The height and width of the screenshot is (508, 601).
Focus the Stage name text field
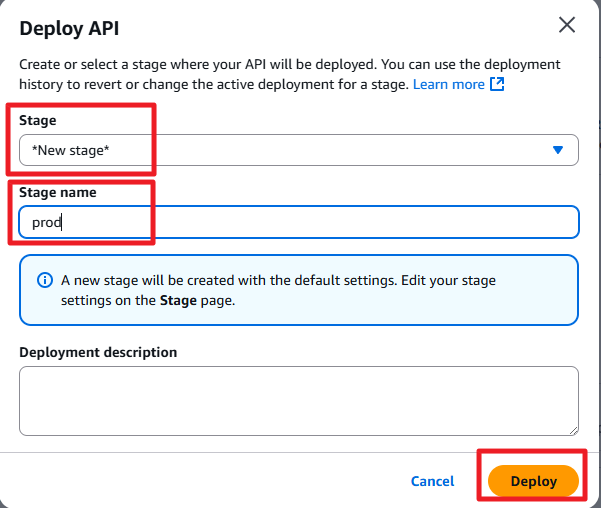pos(300,222)
